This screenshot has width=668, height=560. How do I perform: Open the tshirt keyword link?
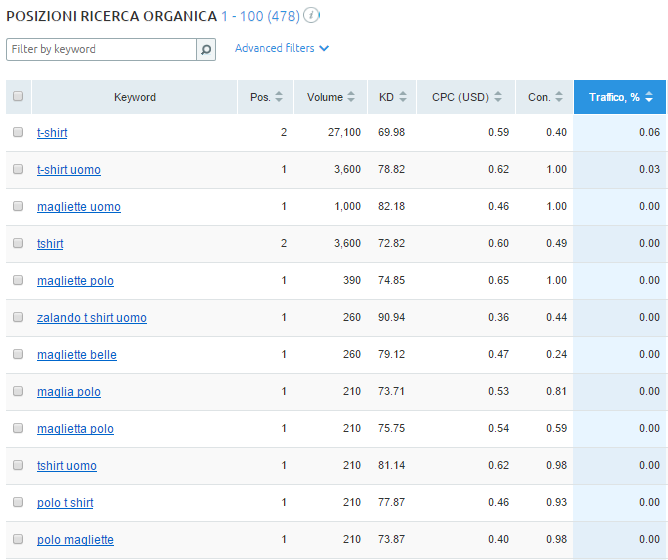pos(50,244)
